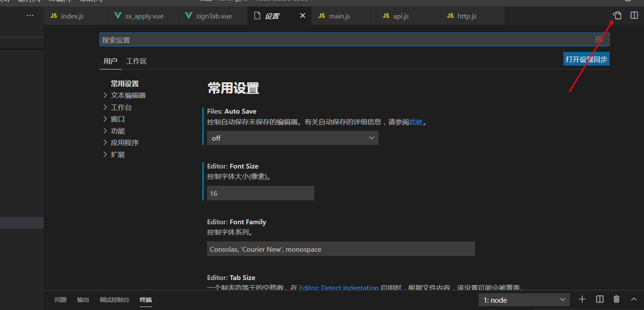Viewport: 644px width, 310px height.
Task: Click the Editor: Tab Size setting title
Action: pos(231,277)
